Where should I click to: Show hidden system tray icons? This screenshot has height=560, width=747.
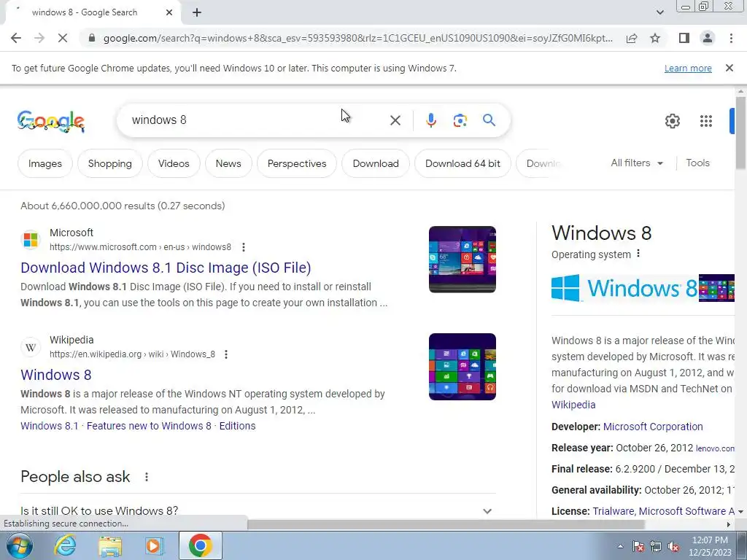click(x=620, y=546)
